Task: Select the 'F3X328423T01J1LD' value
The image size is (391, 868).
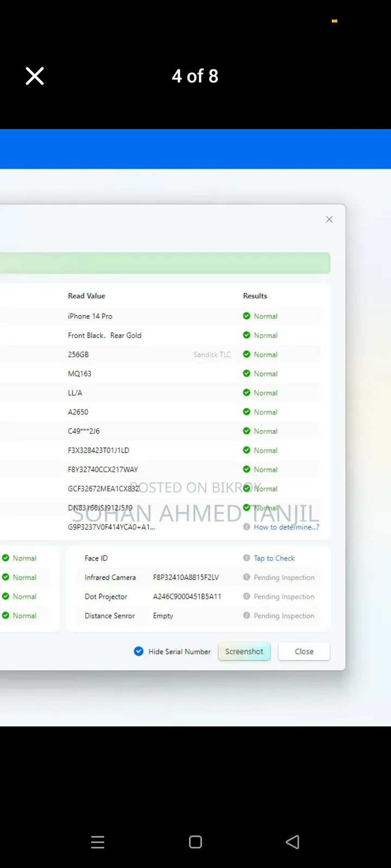Action: coord(98,450)
